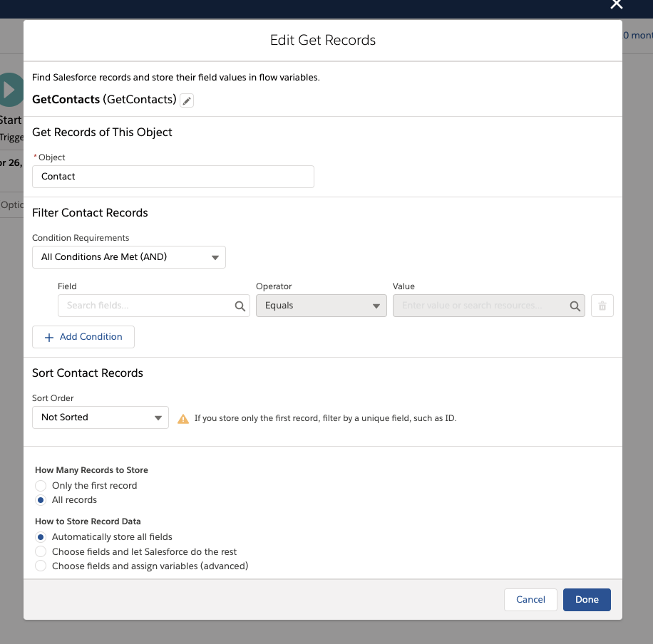Click the 'Search fields...' input box
The height and width of the screenshot is (644, 653).
pos(146,306)
